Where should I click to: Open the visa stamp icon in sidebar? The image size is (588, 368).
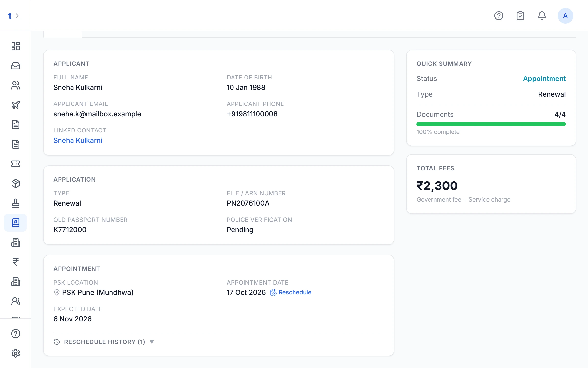15,203
